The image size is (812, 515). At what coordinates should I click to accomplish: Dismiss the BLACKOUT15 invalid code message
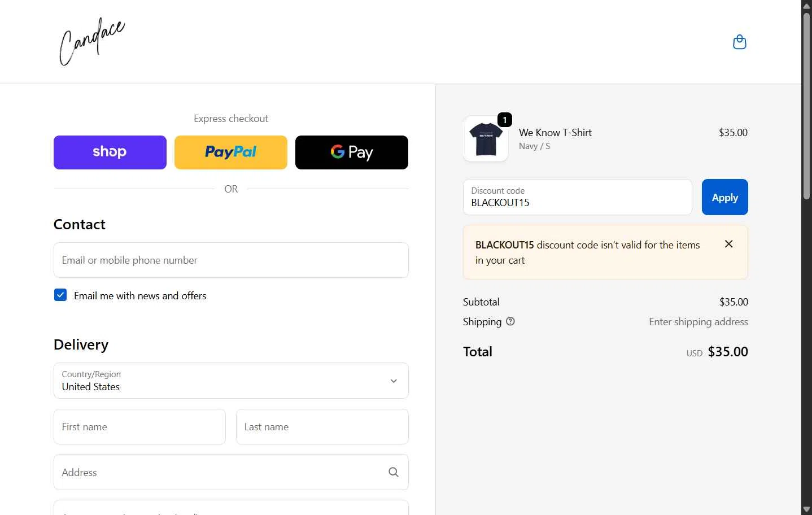(x=728, y=244)
